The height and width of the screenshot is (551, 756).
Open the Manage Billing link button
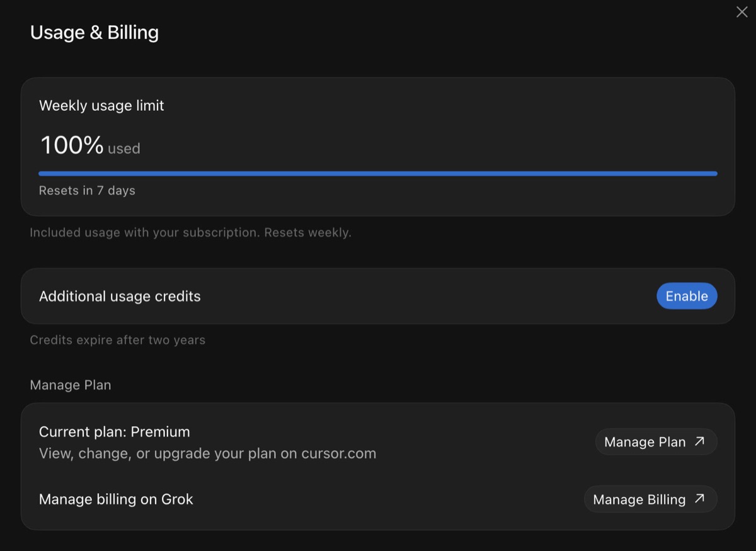click(650, 499)
